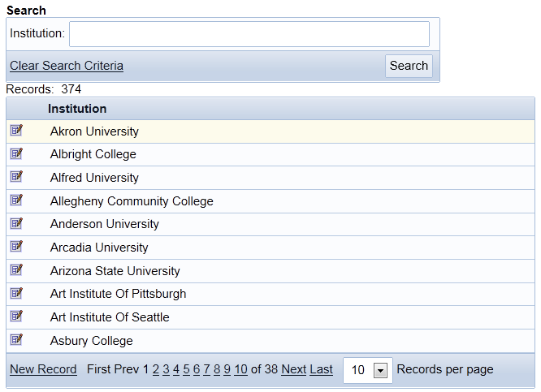The image size is (541, 392).
Task: Go to page 6
Action: [197, 369]
